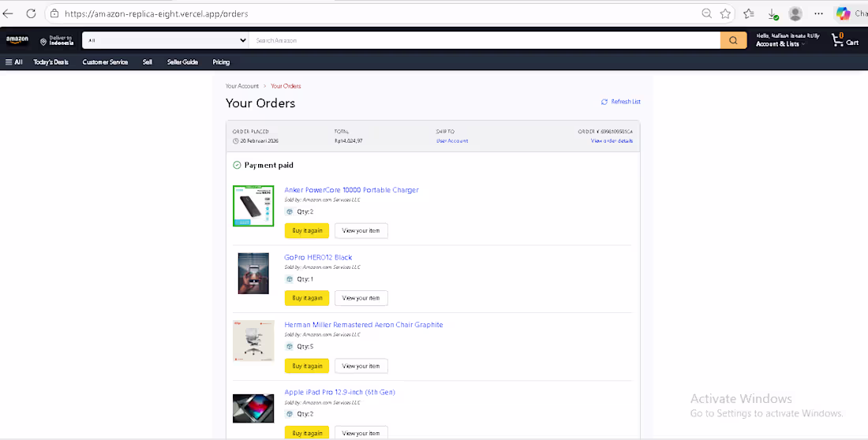868x440 pixels.
Task: Click the package icon beside Anker Qty: 2
Action: click(x=289, y=211)
